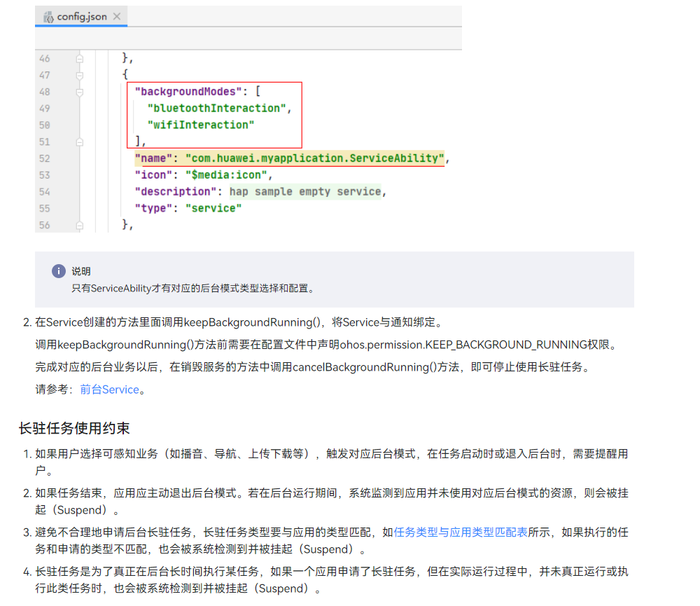Collapse the backgroundModes fold on line 48
700x606 pixels.
[x=80, y=92]
